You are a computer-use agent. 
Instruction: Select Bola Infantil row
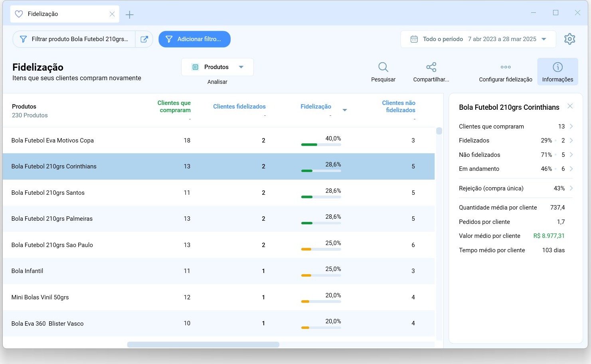pos(219,271)
